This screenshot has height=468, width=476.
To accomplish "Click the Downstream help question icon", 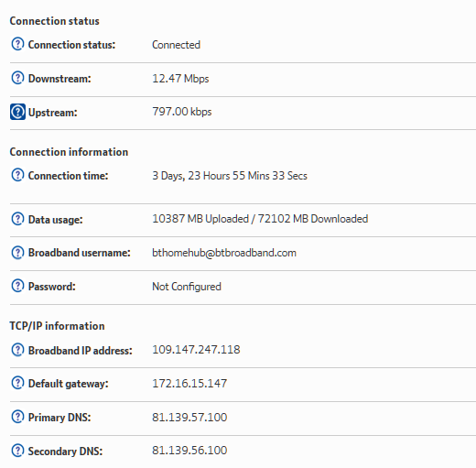I will 17,78.
